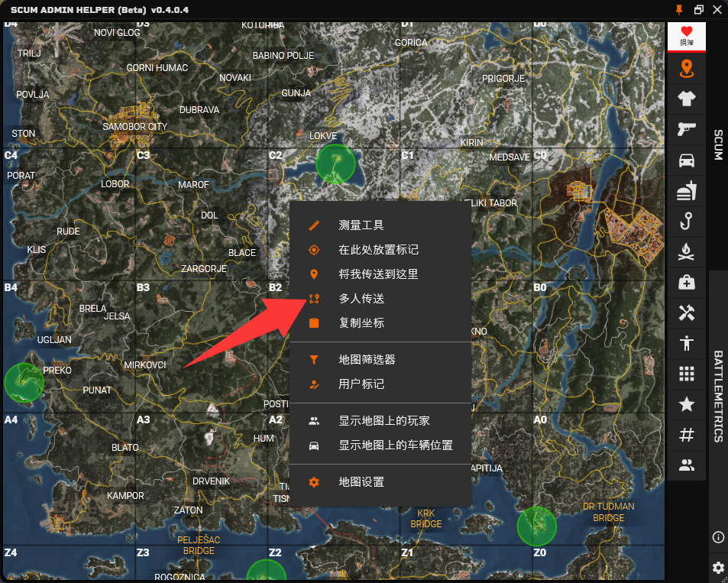Screen dimensions: 728x583
Task: Click the SAMOBOR CITY map label
Action: (x=134, y=126)
